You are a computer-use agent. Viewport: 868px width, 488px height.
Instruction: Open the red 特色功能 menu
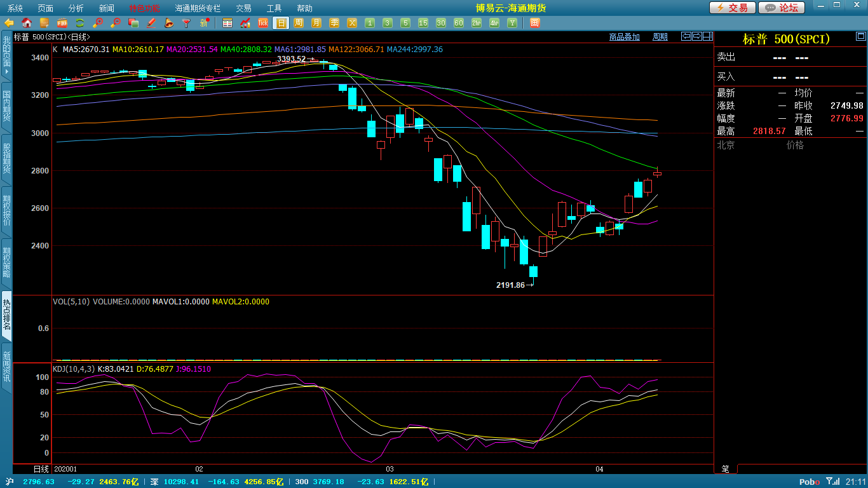(x=145, y=8)
